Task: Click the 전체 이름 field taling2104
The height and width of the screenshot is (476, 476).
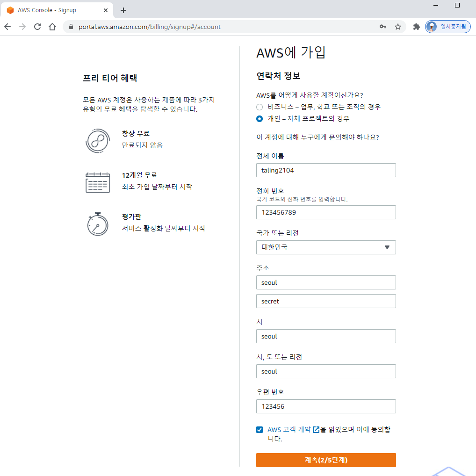Action: point(326,170)
